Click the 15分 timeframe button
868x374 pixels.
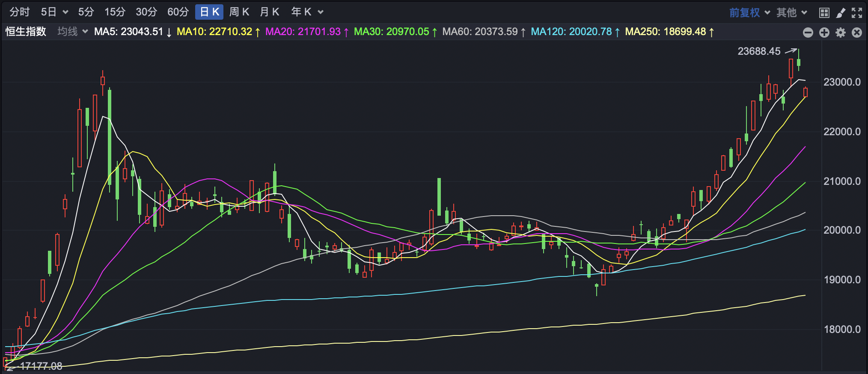pos(115,12)
